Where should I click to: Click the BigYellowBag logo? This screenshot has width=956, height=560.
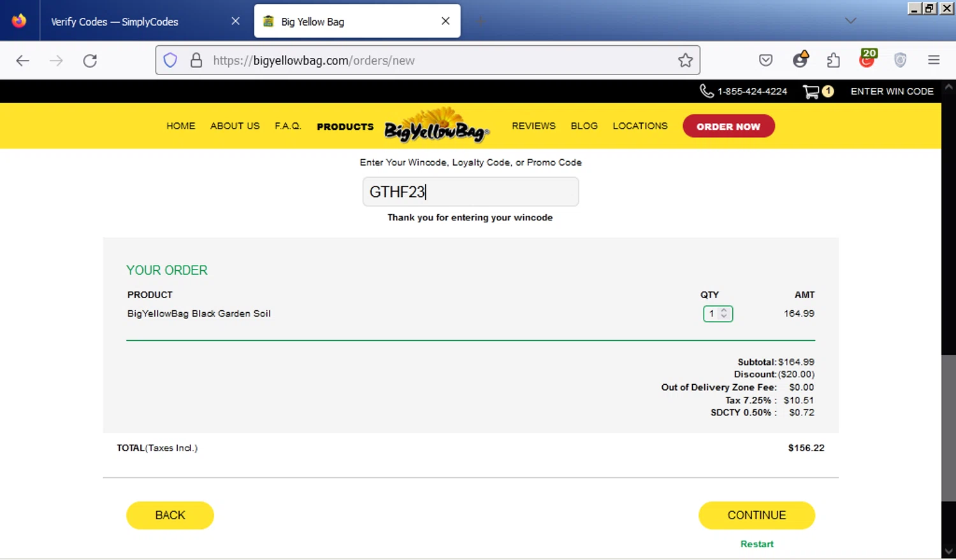[437, 126]
